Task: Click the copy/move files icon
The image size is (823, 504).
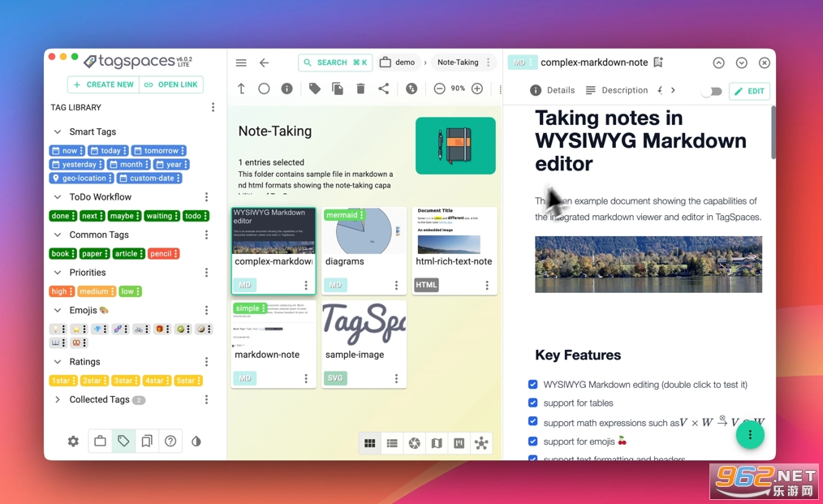Action: (x=338, y=88)
